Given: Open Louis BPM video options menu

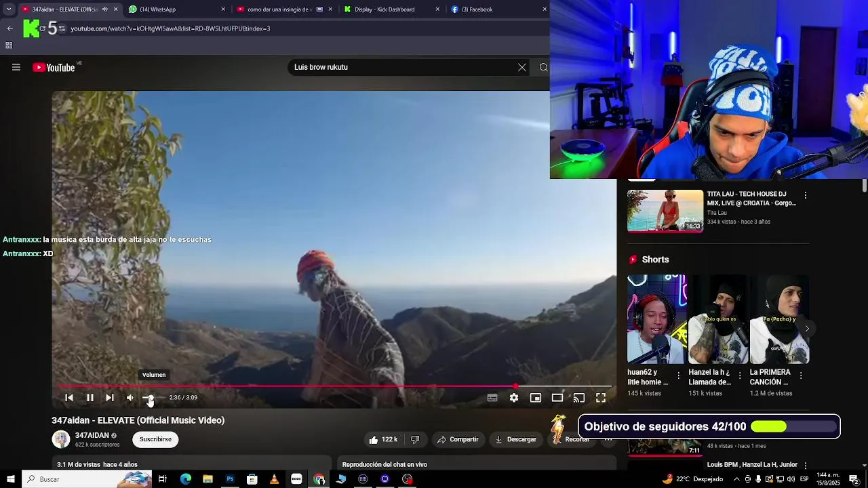Looking at the screenshot, I should pyautogui.click(x=806, y=466).
